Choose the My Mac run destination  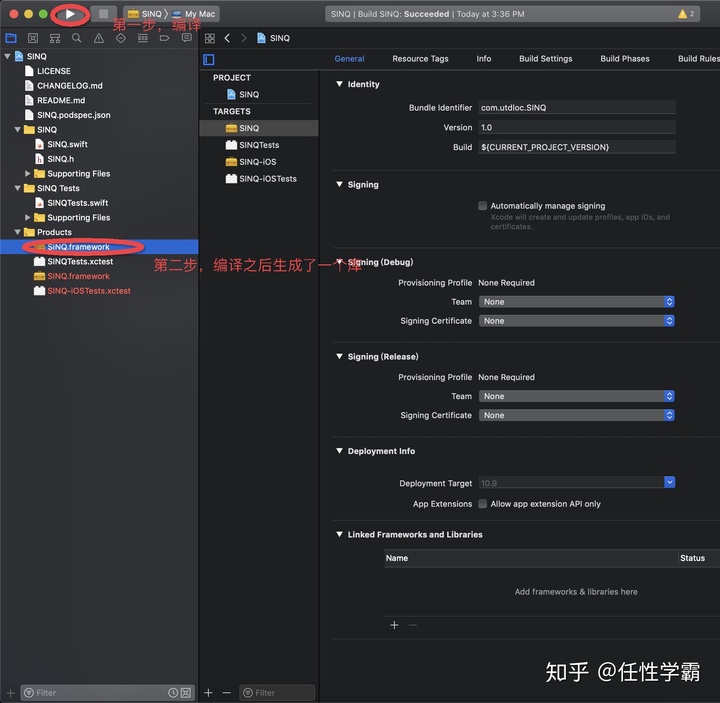click(194, 14)
